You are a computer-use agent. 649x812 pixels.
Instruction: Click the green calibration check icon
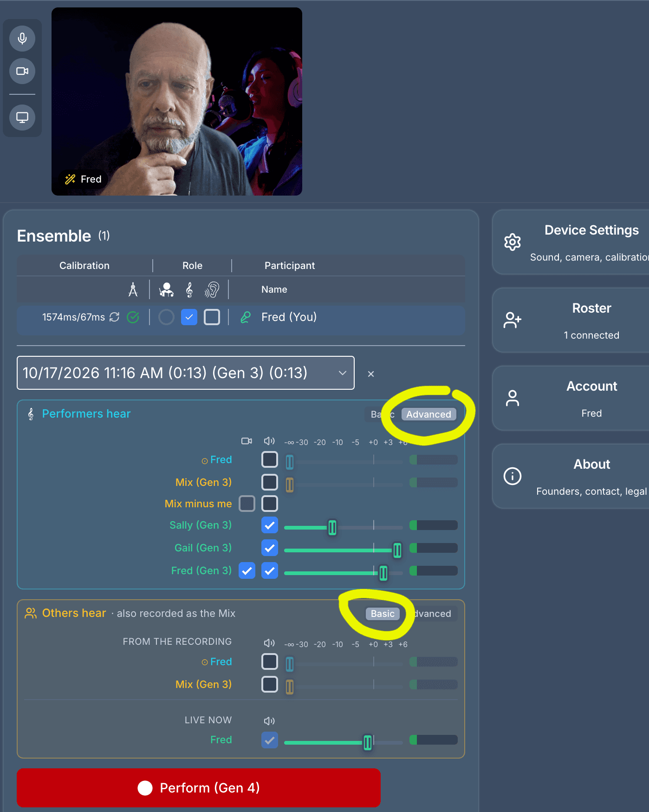(x=133, y=317)
